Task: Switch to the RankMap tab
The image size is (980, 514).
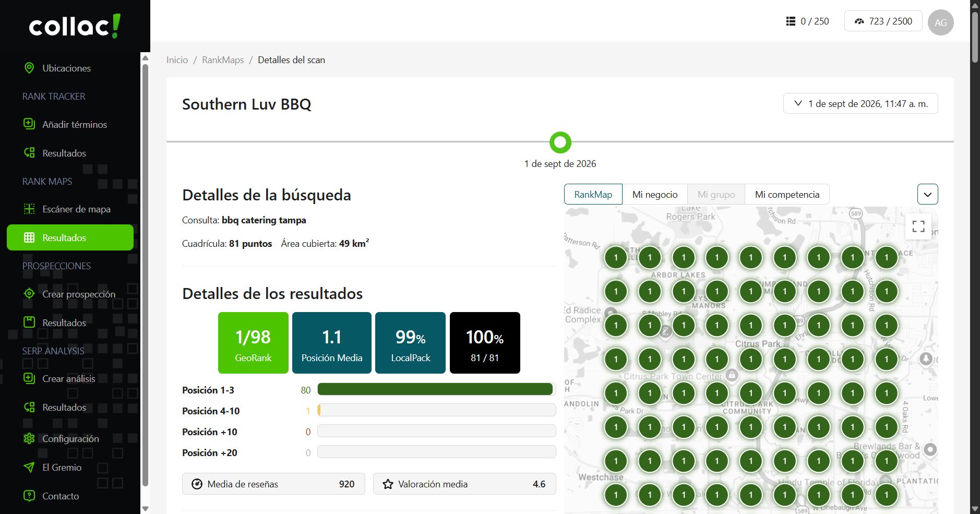Action: tap(593, 194)
